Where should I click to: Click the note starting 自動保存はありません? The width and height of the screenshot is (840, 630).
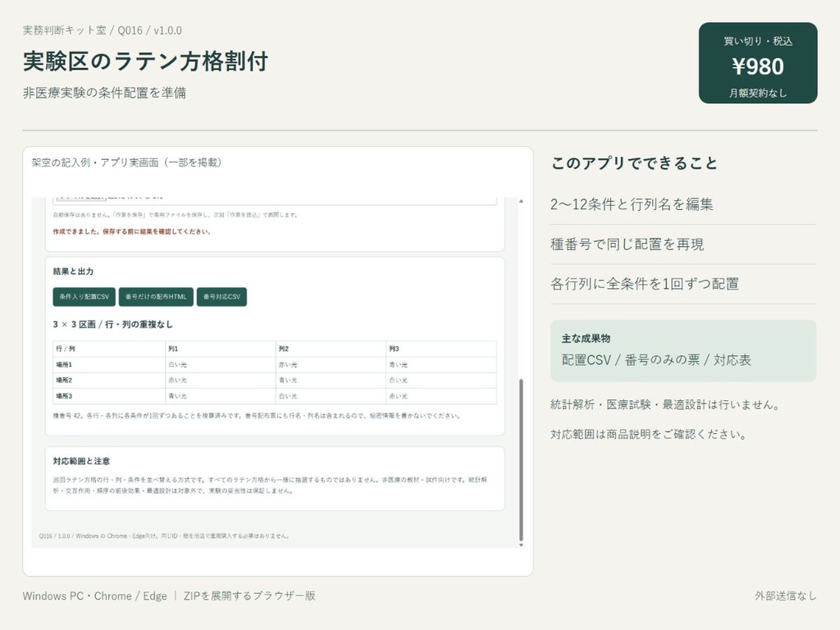click(176, 215)
